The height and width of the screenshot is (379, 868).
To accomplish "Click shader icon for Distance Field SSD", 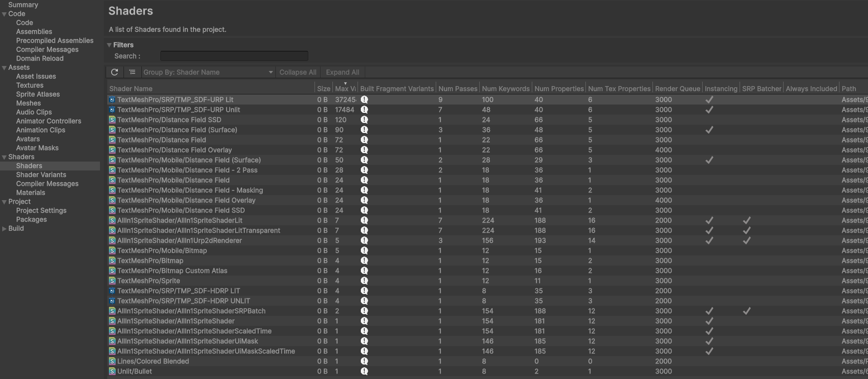I will pos(112,120).
